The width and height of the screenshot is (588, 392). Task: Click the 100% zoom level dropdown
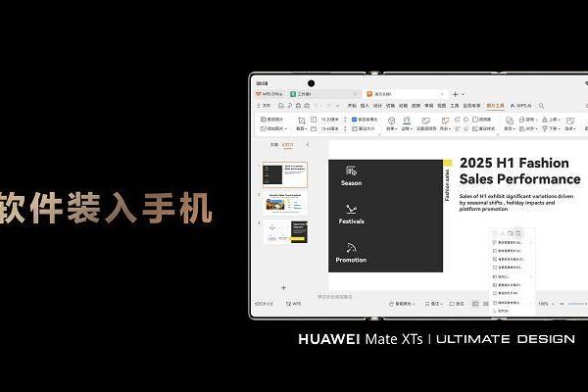click(x=545, y=304)
